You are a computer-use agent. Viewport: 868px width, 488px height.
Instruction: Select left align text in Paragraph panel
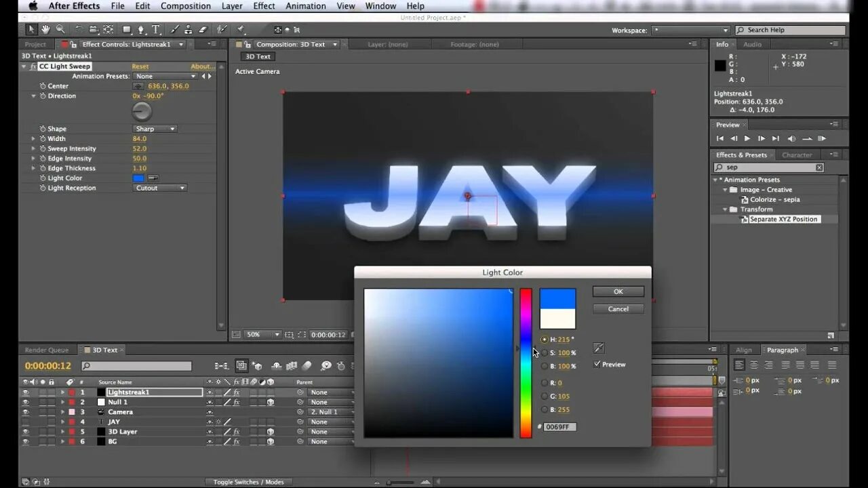(739, 365)
